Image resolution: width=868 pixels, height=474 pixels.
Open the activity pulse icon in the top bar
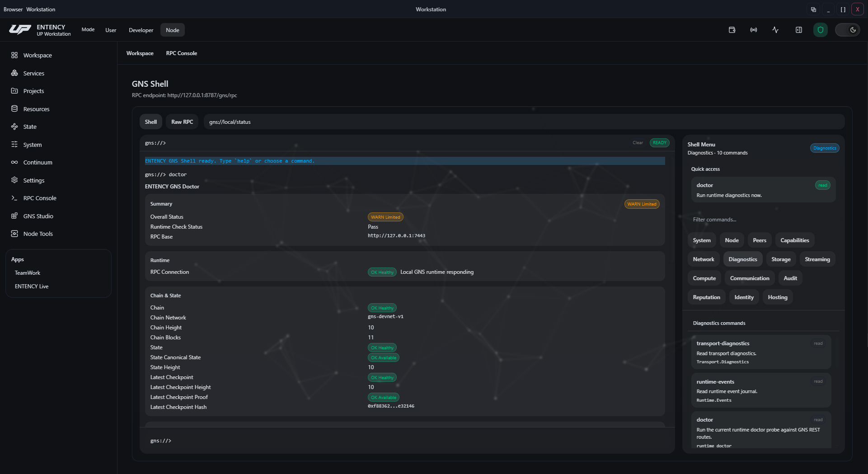tap(775, 30)
